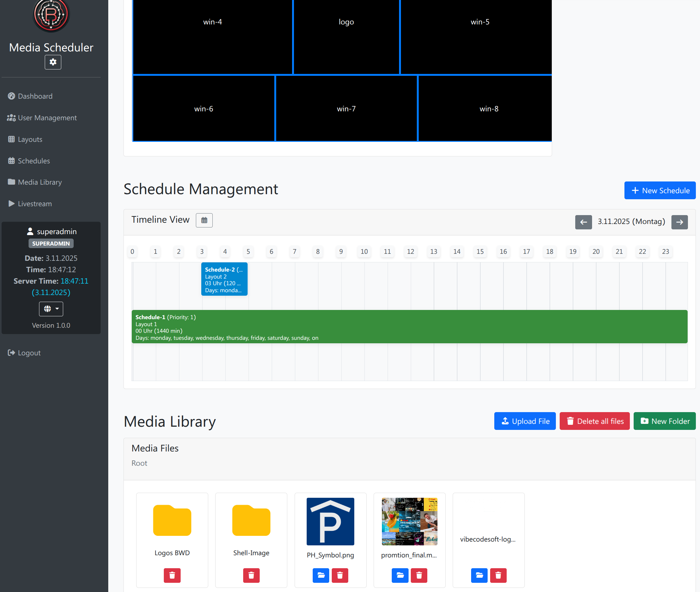
Task: Delete promtion_final media file
Action: [419, 575]
